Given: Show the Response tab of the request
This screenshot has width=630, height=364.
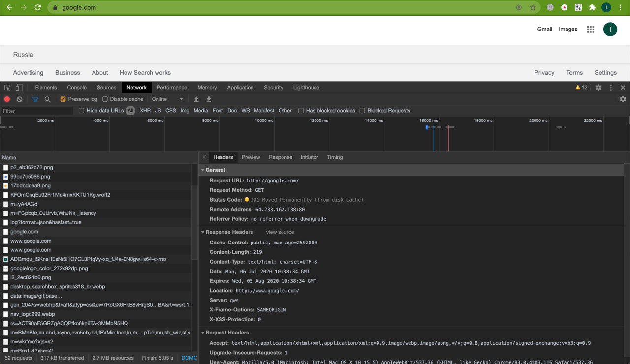Looking at the screenshot, I should [281, 157].
